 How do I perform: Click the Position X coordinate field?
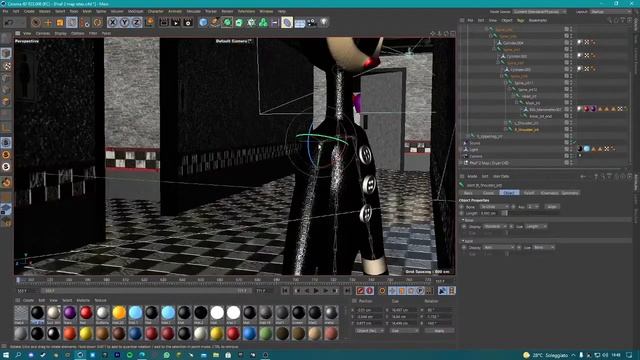pos(369,310)
